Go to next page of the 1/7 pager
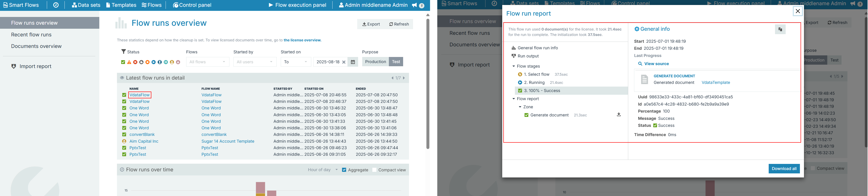 tap(404, 78)
